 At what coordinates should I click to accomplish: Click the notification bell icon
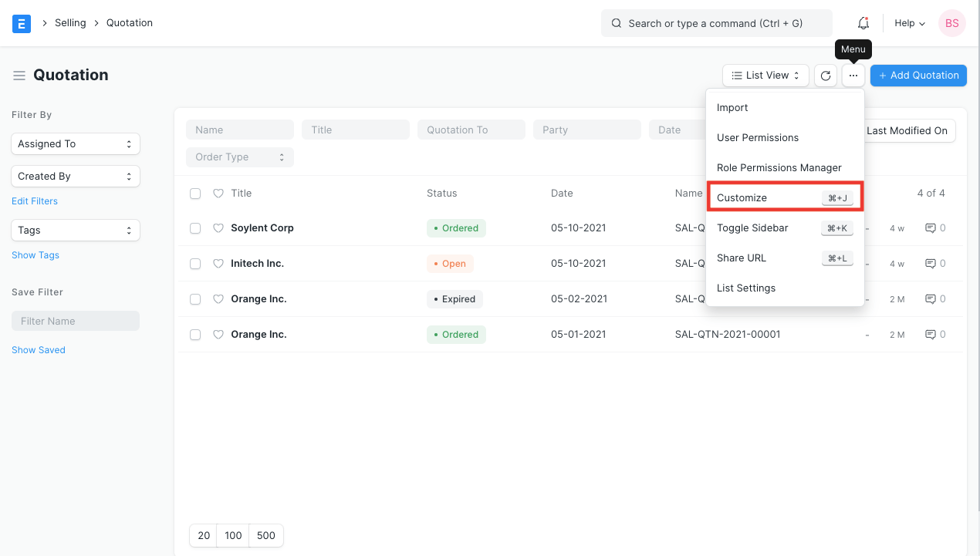[x=863, y=23]
